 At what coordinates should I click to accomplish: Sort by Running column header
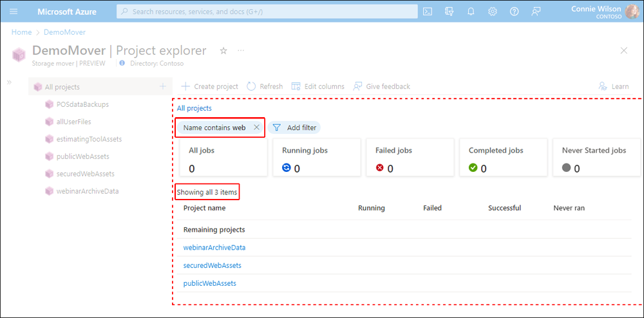(372, 208)
